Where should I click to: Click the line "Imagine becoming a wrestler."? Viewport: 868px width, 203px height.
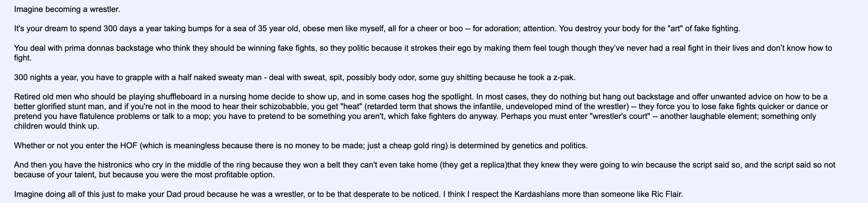pos(67,9)
